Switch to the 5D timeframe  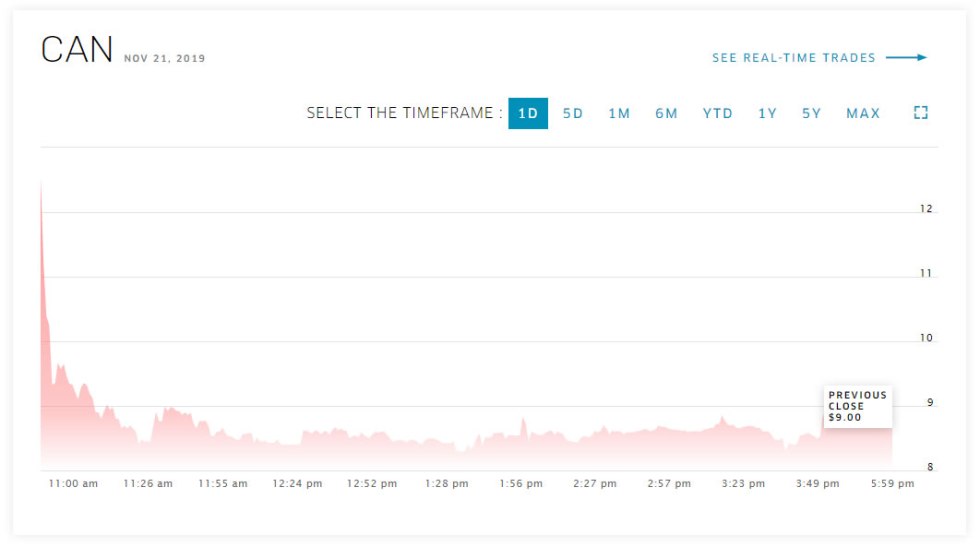(572, 114)
